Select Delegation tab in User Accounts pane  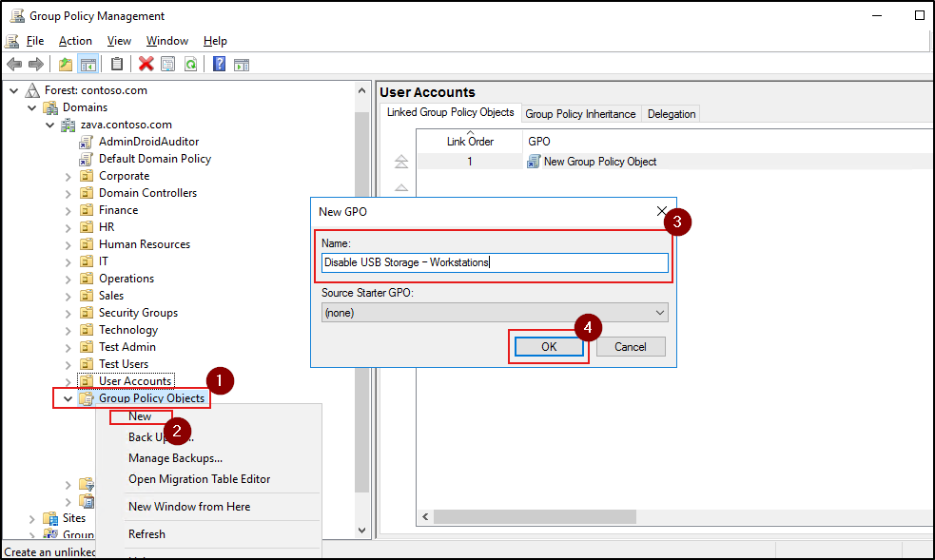coord(671,113)
